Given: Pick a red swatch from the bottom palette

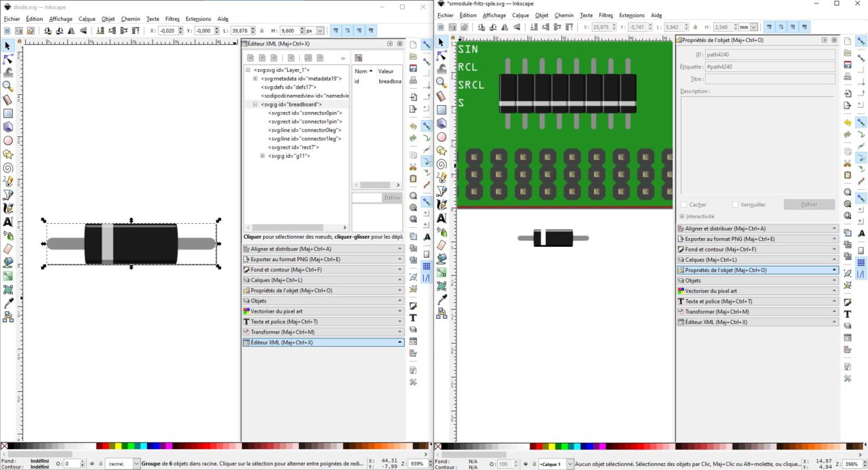Looking at the screenshot, I should coord(105,446).
